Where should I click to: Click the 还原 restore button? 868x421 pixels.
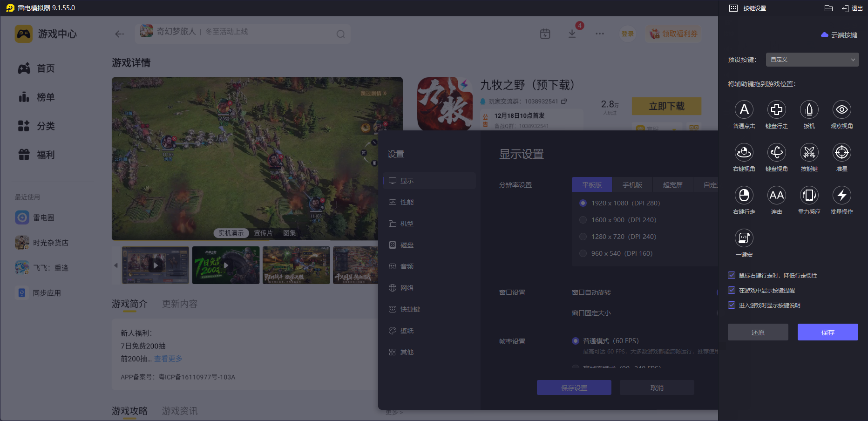click(758, 332)
